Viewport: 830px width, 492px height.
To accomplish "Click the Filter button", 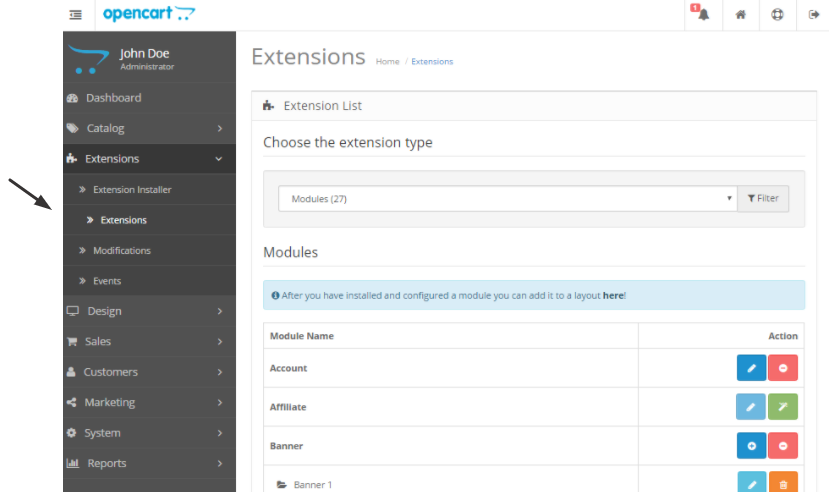I will [763, 198].
